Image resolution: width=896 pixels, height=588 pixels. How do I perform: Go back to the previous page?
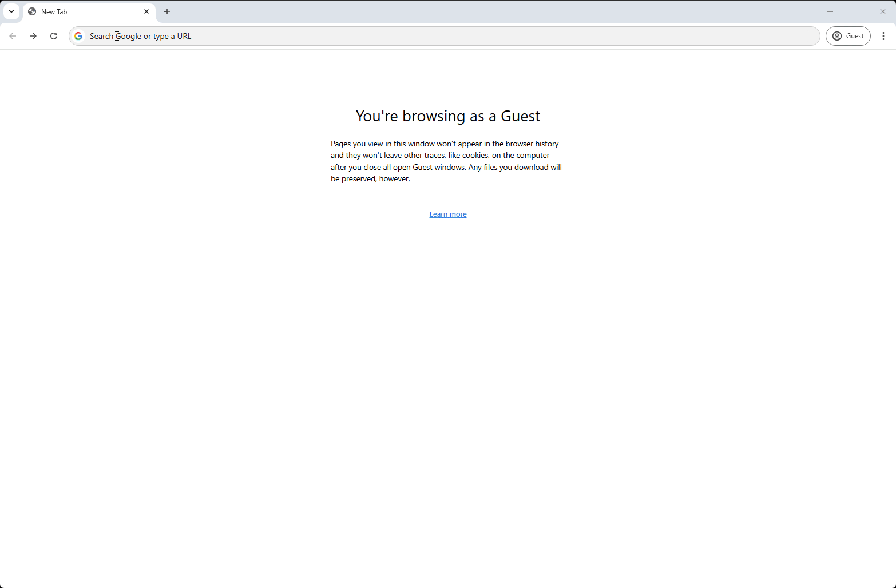pyautogui.click(x=13, y=36)
